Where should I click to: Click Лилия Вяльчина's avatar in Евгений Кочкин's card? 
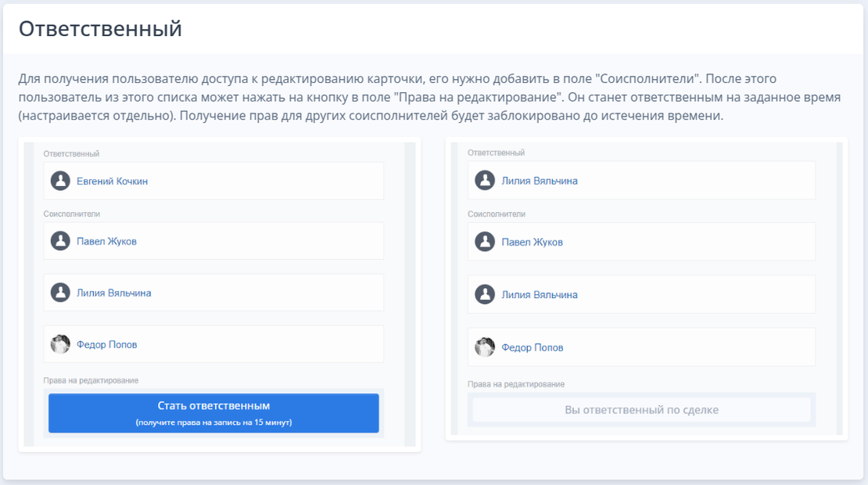[x=60, y=293]
